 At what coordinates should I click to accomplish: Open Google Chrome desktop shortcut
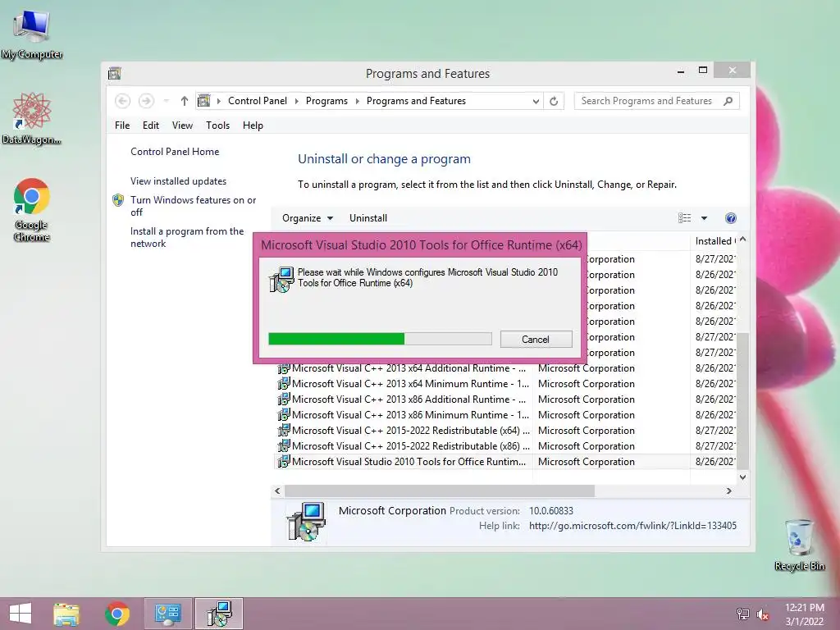[x=32, y=210]
